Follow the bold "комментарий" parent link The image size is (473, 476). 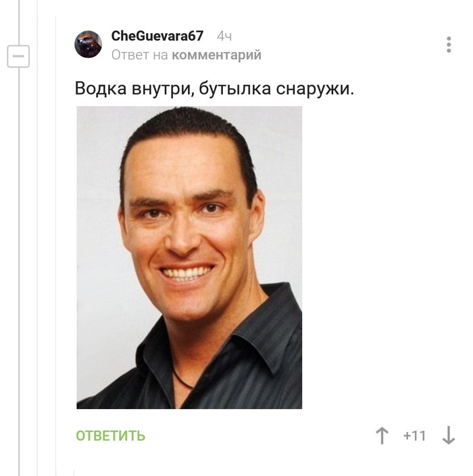[217, 55]
